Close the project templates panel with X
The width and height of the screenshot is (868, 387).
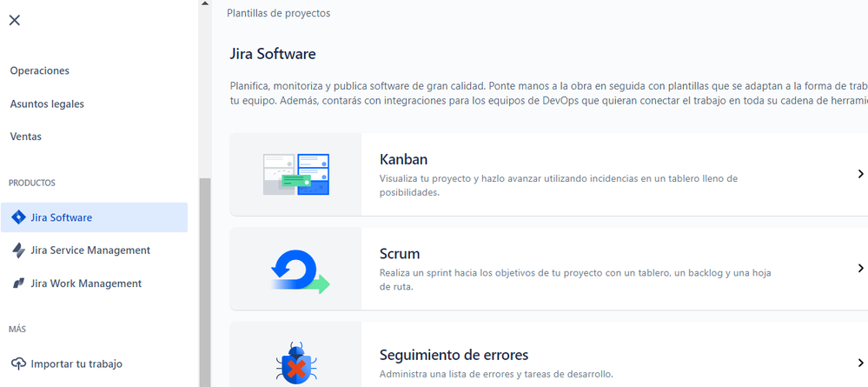[15, 20]
